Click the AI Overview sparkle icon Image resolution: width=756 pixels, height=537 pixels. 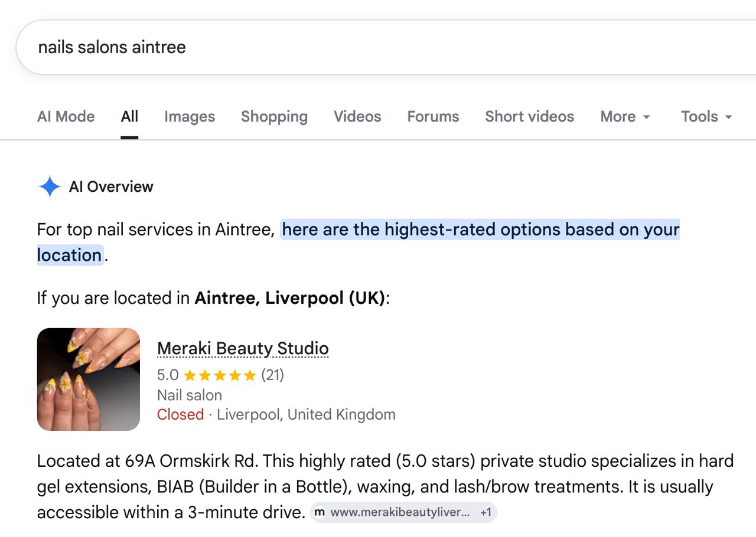(x=50, y=186)
